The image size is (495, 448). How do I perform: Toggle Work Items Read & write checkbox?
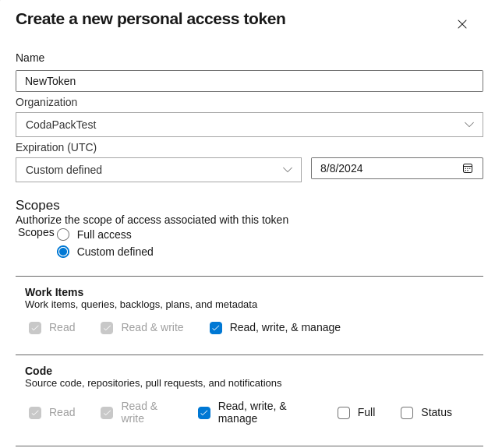point(107,328)
